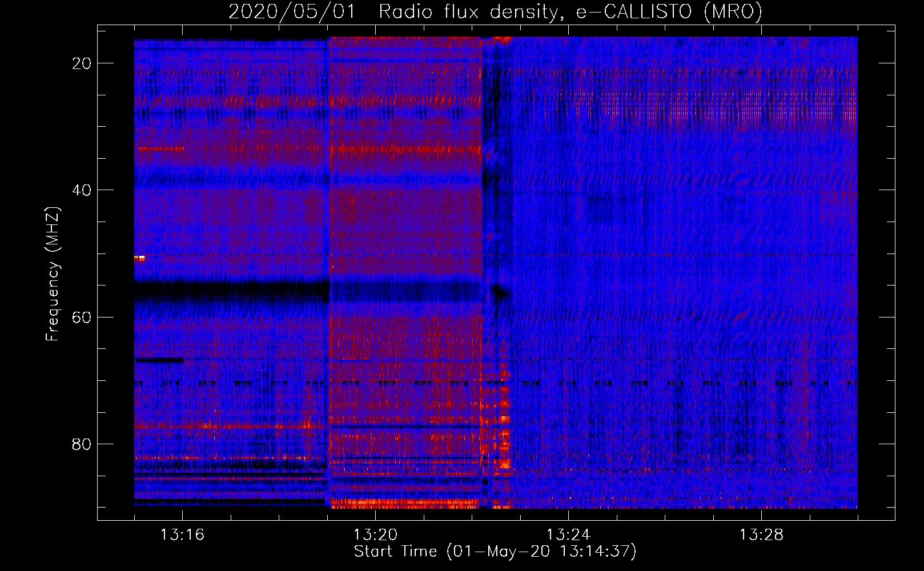
Task: Click the 20 MHz frequency tick label
Action: pos(82,63)
